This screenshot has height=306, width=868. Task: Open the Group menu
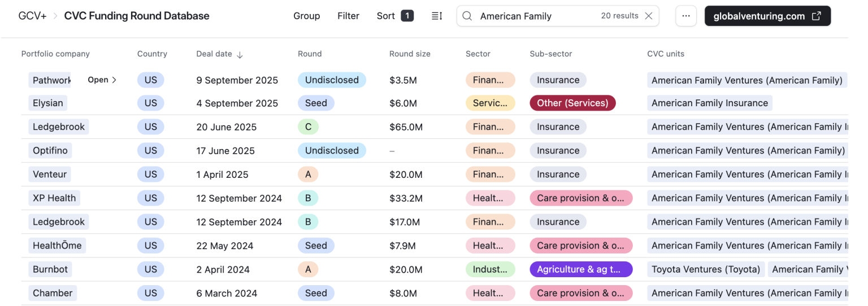tap(306, 16)
